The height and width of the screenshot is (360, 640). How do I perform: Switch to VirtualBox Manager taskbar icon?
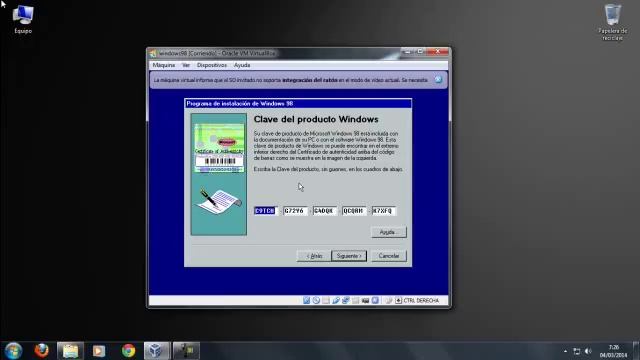[x=157, y=351]
